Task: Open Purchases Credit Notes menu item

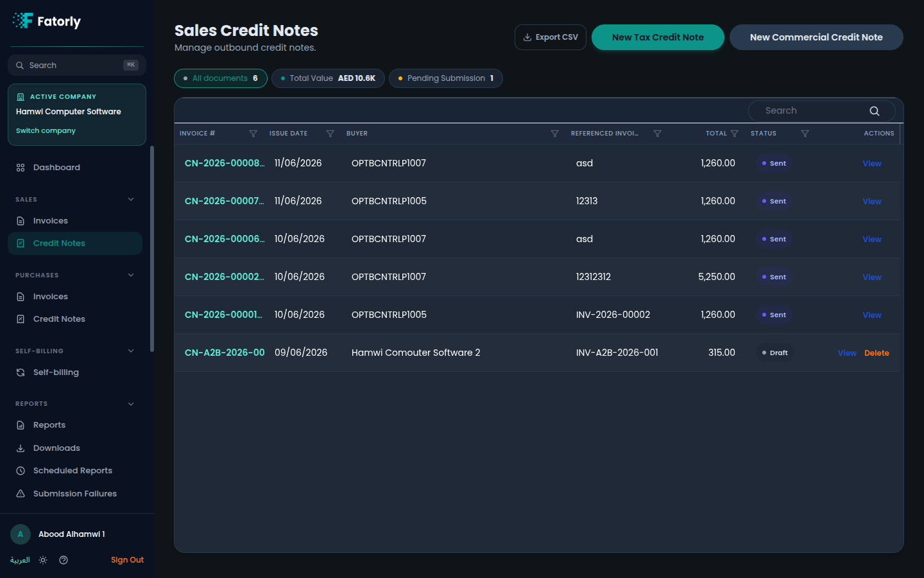Action: [75, 319]
